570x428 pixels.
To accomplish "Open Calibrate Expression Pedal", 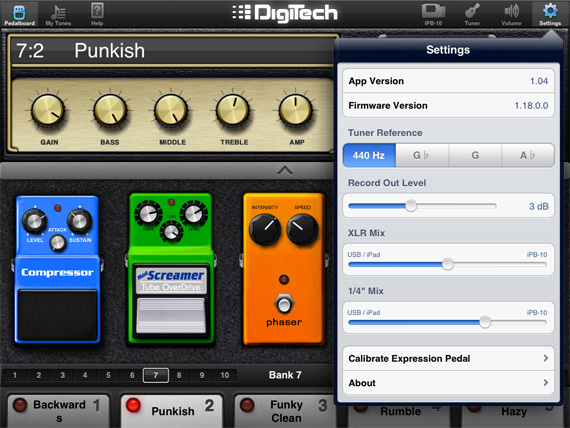I will click(x=448, y=359).
